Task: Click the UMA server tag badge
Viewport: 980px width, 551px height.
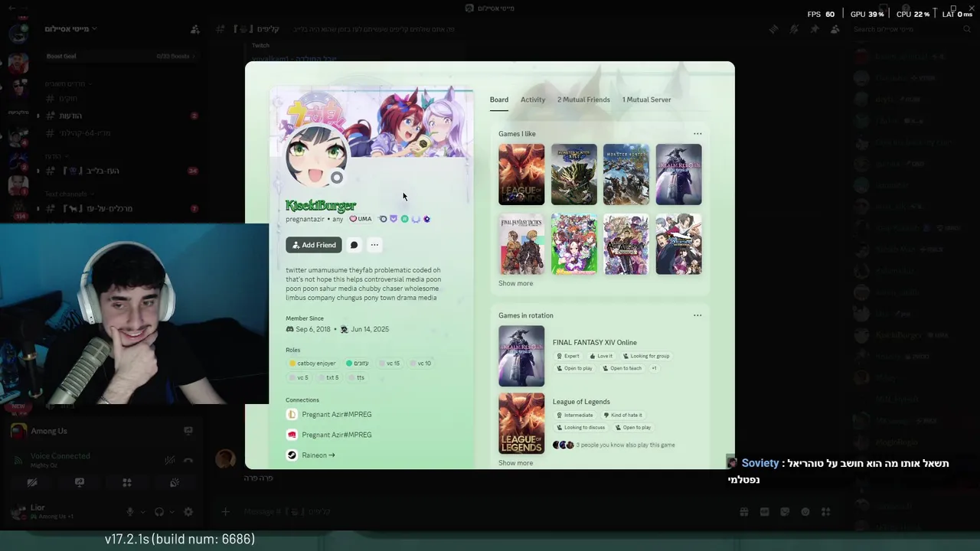Action: (x=361, y=219)
